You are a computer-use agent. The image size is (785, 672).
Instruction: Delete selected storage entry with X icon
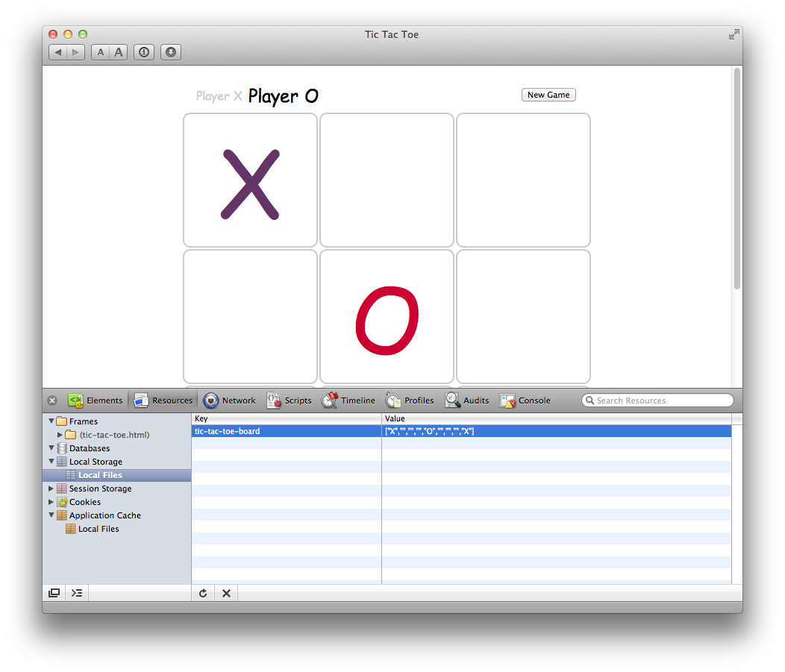226,593
